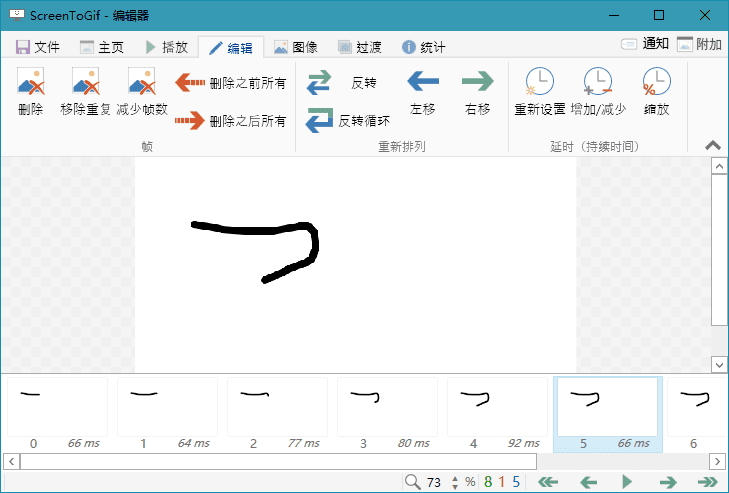Select frame 3 thumbnail in the timeline
729x493 pixels.
tap(387, 406)
